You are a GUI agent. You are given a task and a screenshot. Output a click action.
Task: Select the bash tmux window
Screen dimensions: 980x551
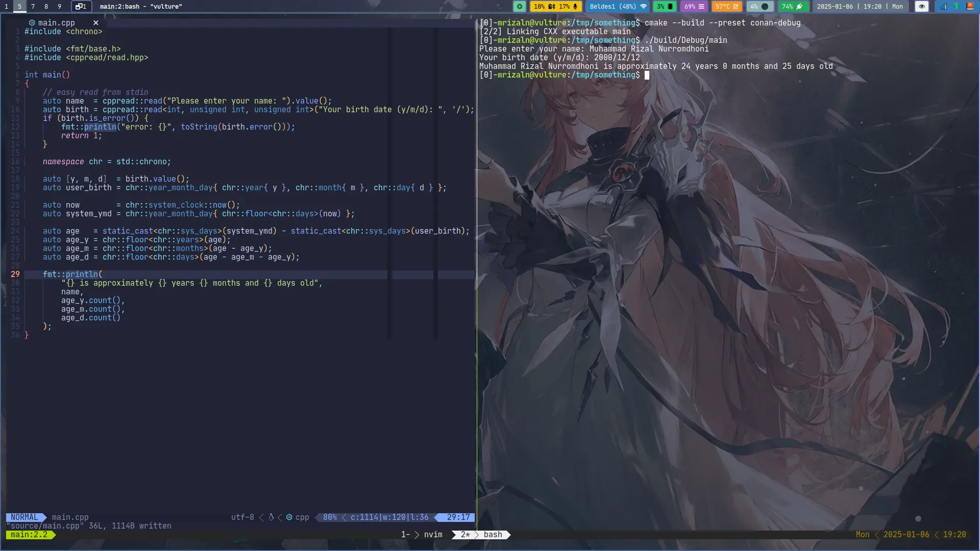(x=492, y=535)
